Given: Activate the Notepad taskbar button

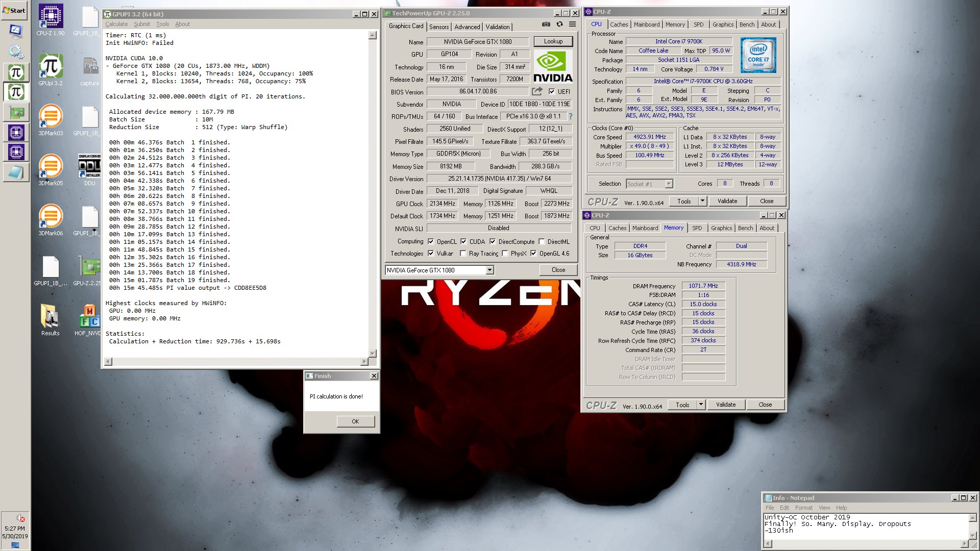Looking at the screenshot, I should 16,173.
